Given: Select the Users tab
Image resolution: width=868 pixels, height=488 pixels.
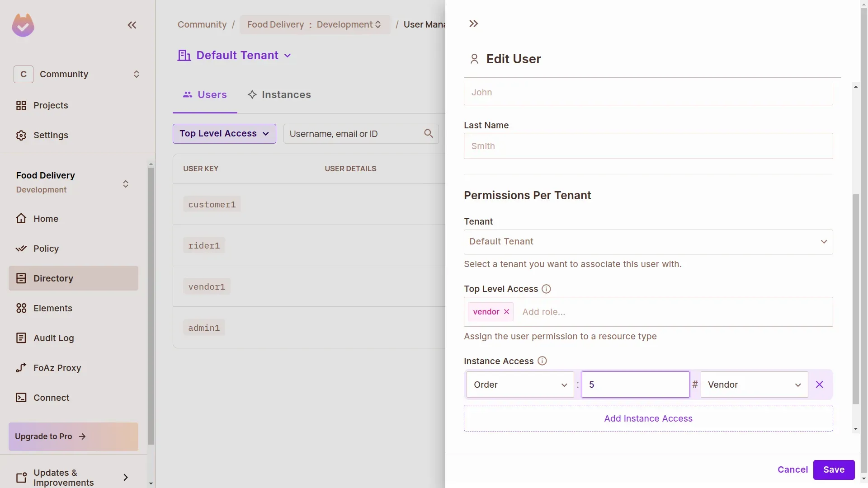Looking at the screenshot, I should coord(205,95).
